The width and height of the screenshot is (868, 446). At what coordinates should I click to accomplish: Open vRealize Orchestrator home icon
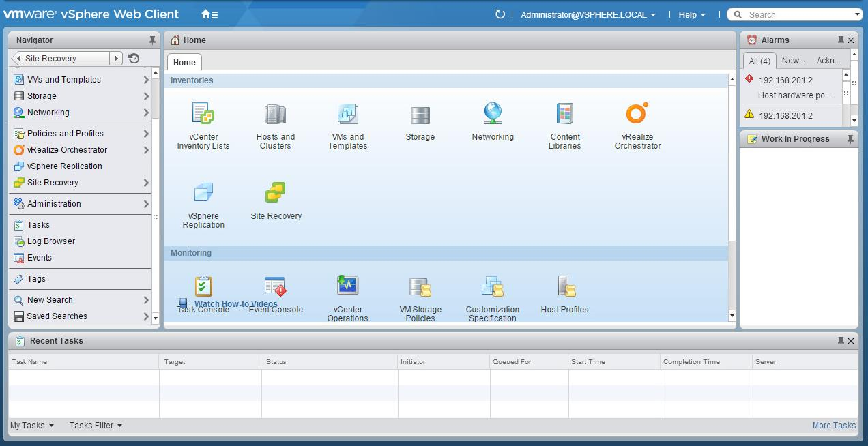(x=637, y=113)
